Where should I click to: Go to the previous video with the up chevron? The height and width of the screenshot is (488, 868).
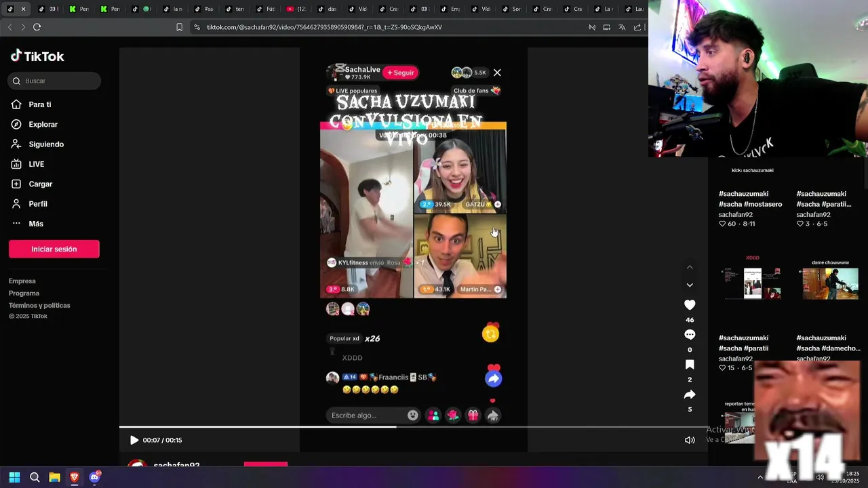[690, 267]
